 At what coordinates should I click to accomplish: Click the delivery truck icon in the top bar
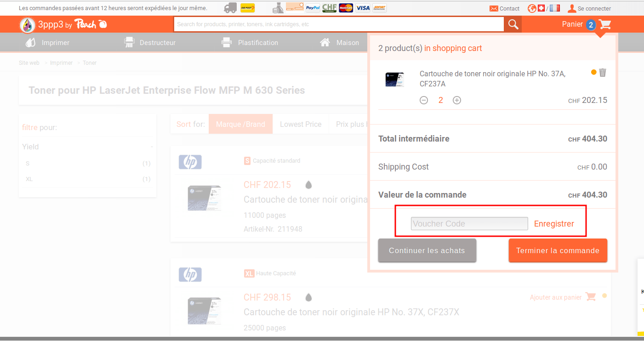230,8
